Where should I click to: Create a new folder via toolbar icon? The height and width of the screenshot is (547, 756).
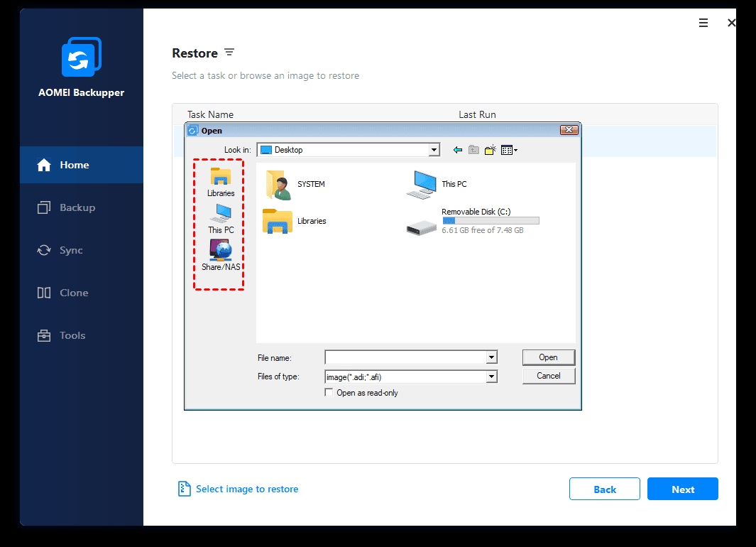click(490, 150)
